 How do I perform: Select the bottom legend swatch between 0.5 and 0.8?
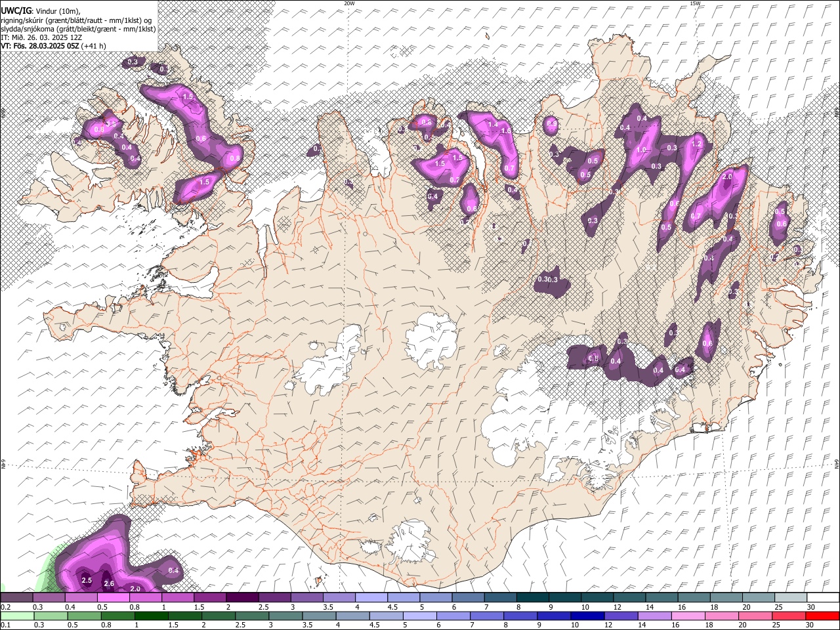pyautogui.click(x=85, y=616)
